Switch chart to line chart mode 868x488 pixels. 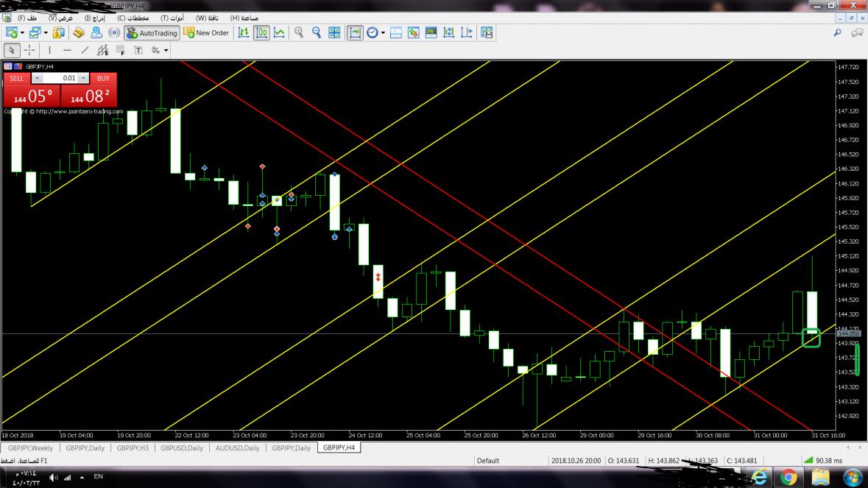tap(279, 32)
